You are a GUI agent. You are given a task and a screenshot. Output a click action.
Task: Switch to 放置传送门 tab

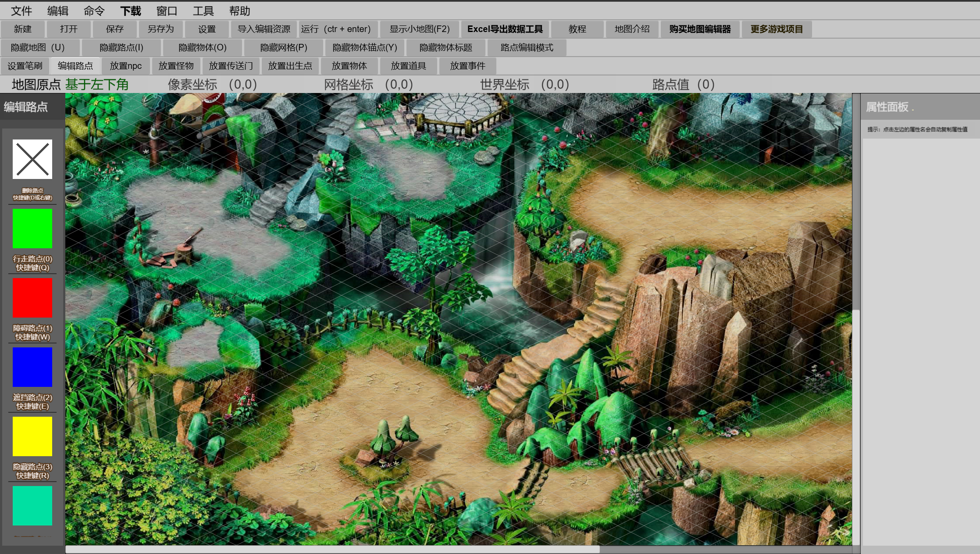click(x=231, y=66)
